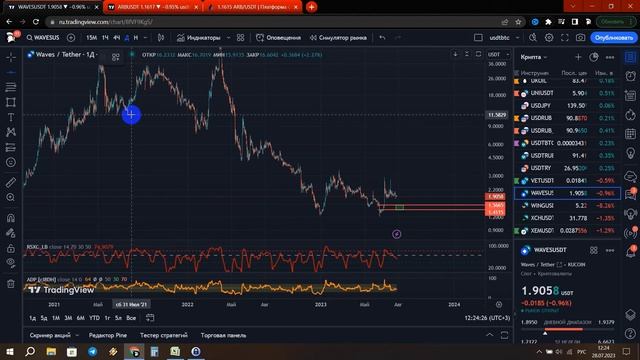640x360 pixels.
Task: Open the chart layout selection square
Action: [x=478, y=38]
